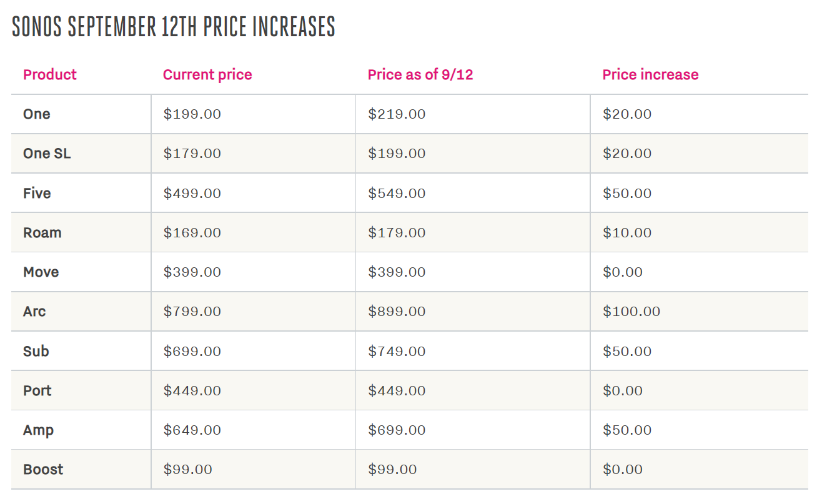Select the One product row label
The height and width of the screenshot is (504, 817).
[x=37, y=114]
